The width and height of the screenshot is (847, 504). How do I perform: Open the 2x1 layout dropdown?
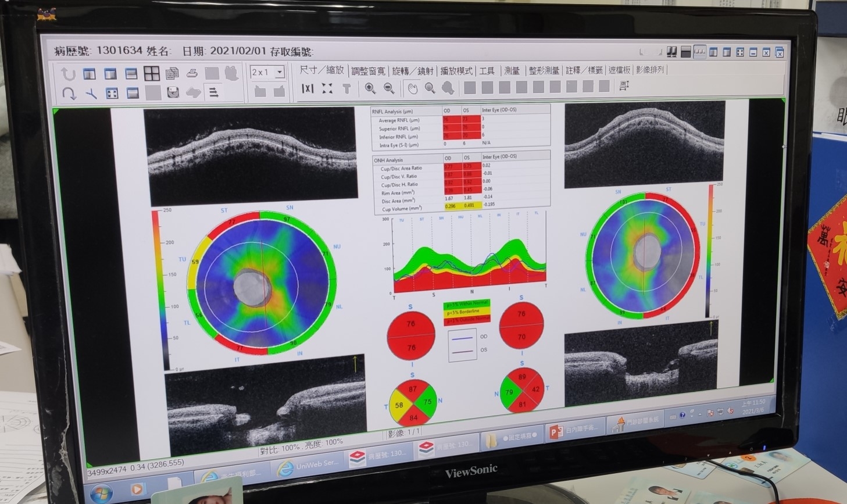(280, 72)
